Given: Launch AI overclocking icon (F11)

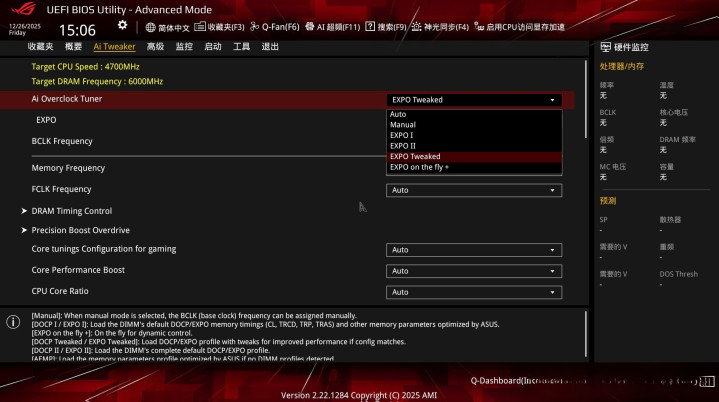Looking at the screenshot, I should point(310,27).
